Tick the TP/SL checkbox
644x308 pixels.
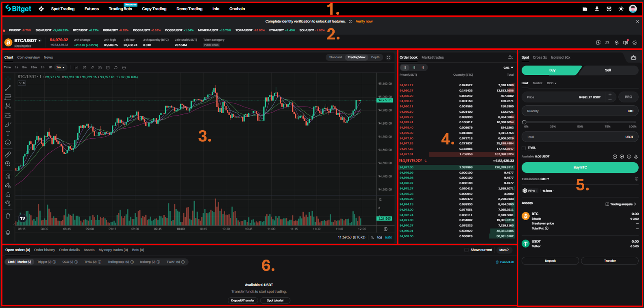524,148
